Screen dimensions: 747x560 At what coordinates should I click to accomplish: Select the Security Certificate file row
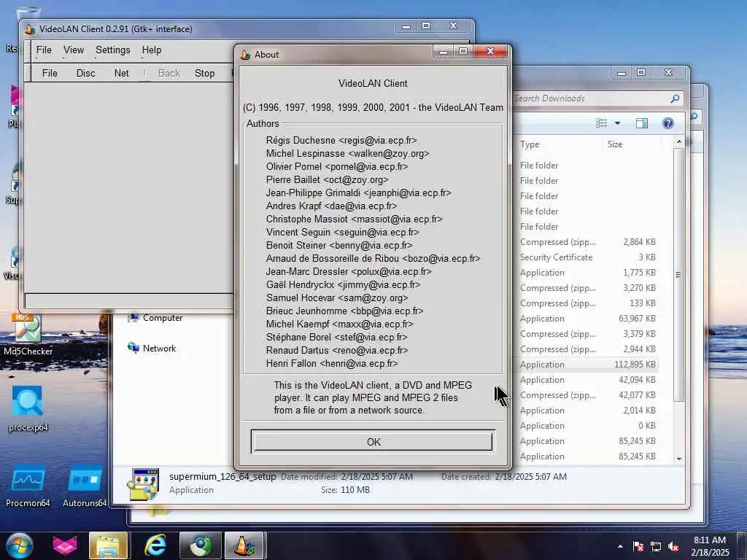click(x=588, y=257)
